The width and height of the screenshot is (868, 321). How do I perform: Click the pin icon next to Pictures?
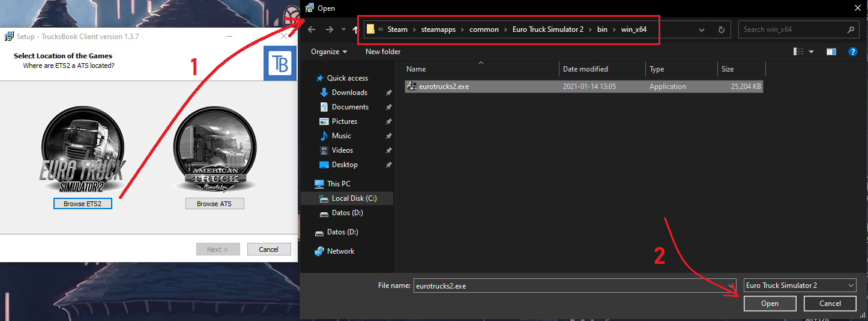tap(388, 121)
